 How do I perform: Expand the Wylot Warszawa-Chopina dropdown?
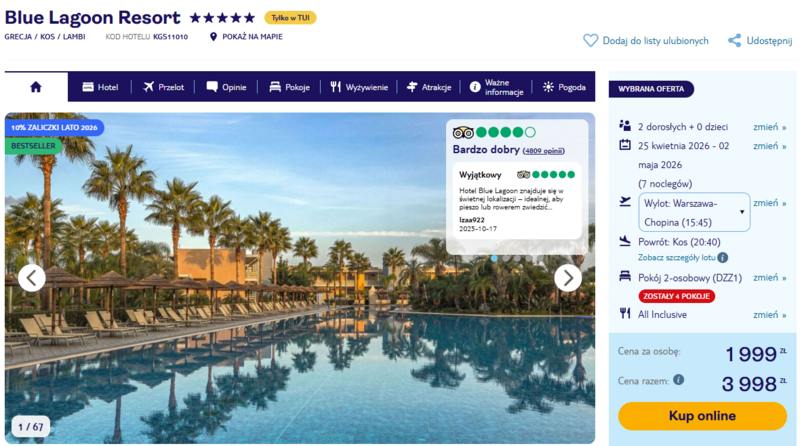[694, 212]
